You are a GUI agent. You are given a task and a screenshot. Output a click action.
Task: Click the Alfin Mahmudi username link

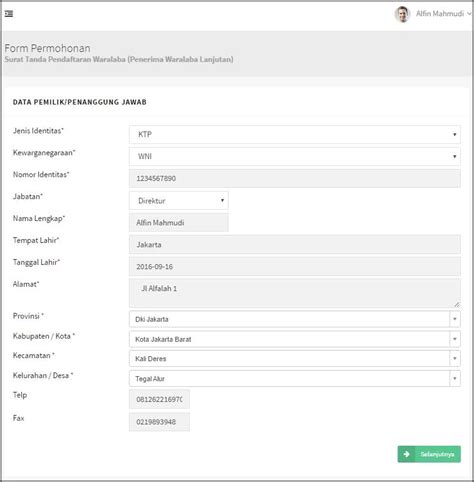point(440,14)
